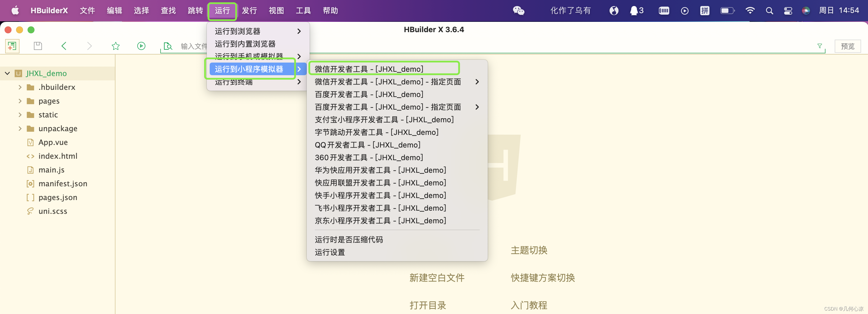Click the run play icon in toolbar

[141, 46]
